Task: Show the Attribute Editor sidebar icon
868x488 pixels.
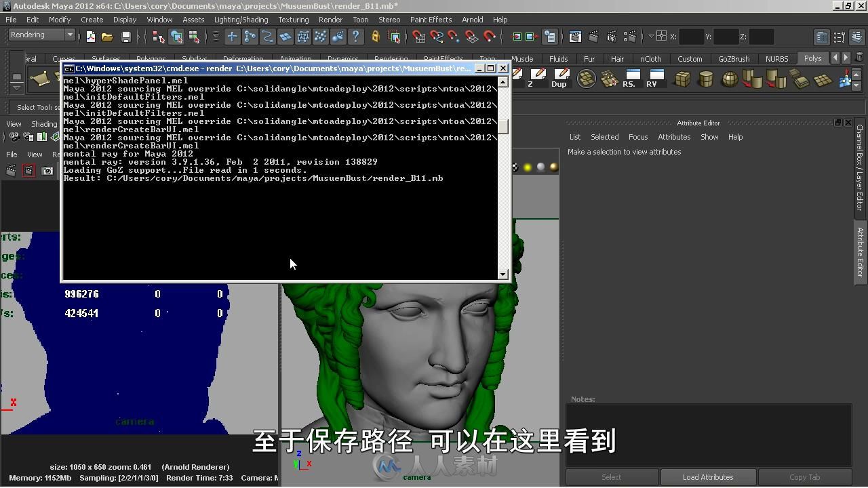Action: [x=822, y=37]
